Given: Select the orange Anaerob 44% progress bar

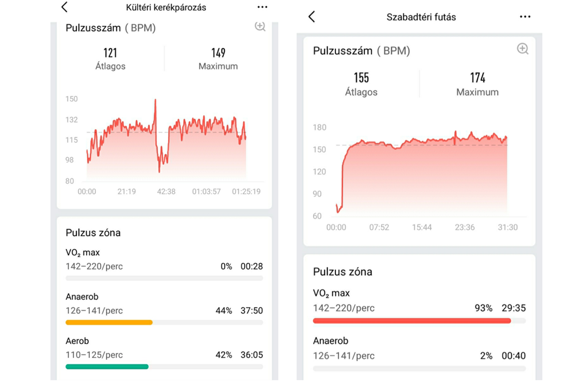Looking at the screenshot, I should pyautogui.click(x=109, y=322).
